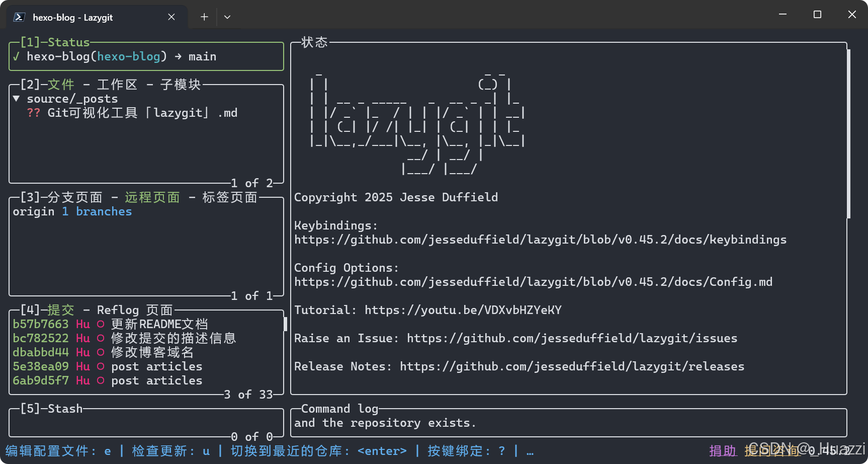Switch to the 分支页面 tab
The height and width of the screenshot is (464, 868).
(x=75, y=197)
